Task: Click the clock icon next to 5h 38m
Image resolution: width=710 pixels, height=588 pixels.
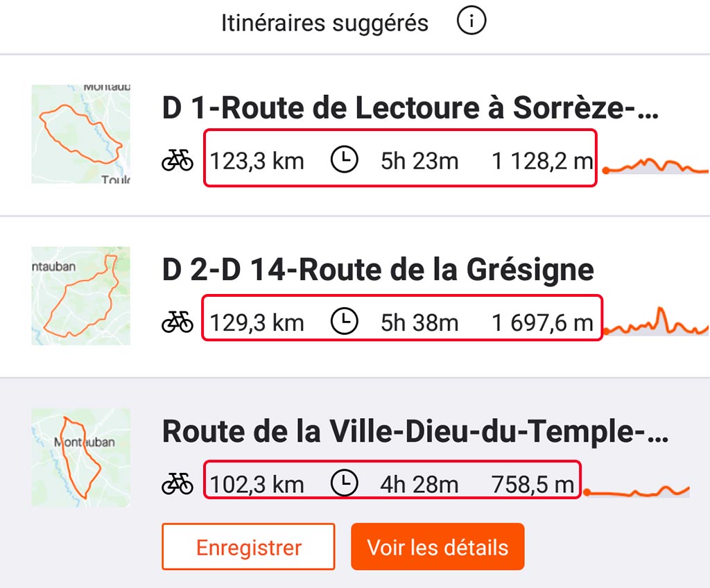Action: tap(344, 321)
